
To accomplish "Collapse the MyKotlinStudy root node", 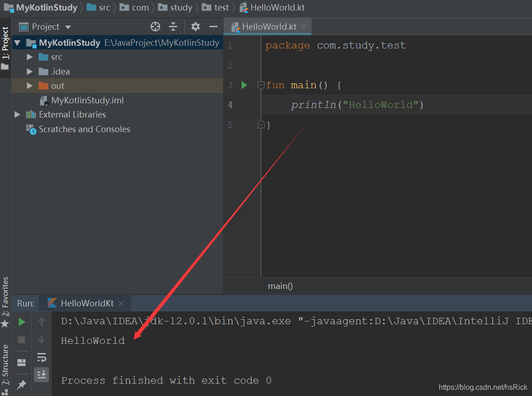I will (x=17, y=43).
